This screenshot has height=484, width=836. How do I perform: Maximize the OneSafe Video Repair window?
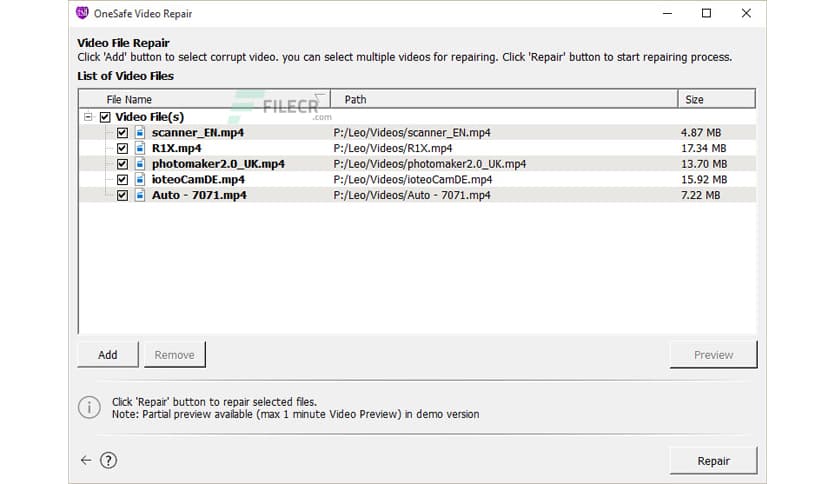706,13
